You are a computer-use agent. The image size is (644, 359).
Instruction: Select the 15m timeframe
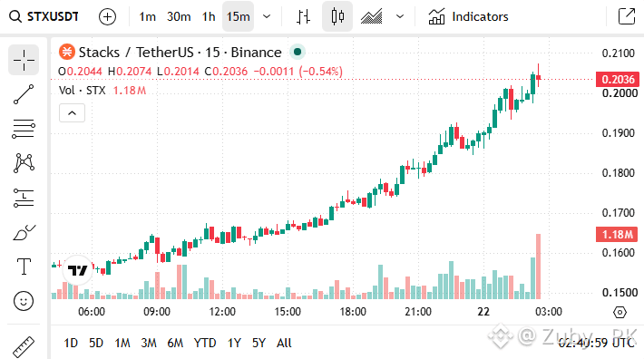click(239, 17)
